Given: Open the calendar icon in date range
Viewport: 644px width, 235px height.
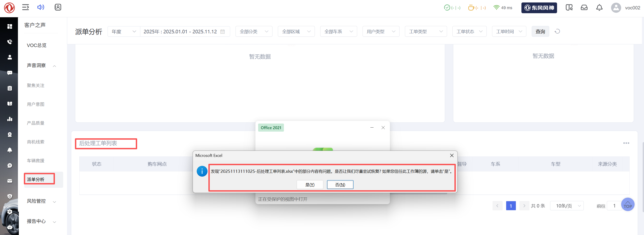Looking at the screenshot, I should (x=222, y=32).
